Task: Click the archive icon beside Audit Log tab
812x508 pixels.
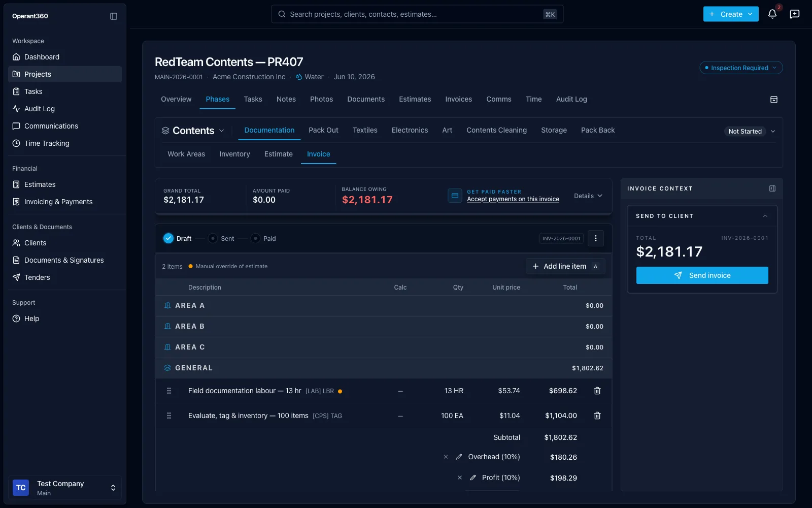Action: point(774,100)
